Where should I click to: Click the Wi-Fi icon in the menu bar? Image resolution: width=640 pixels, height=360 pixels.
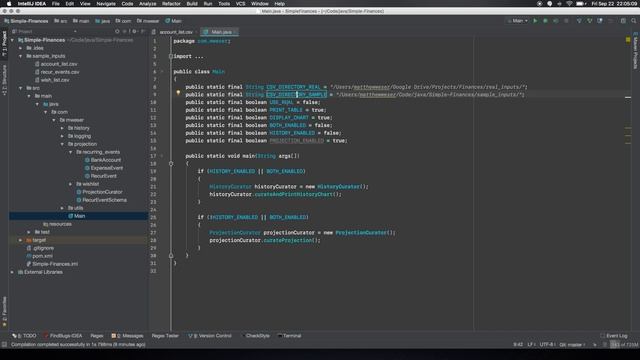tap(569, 4)
